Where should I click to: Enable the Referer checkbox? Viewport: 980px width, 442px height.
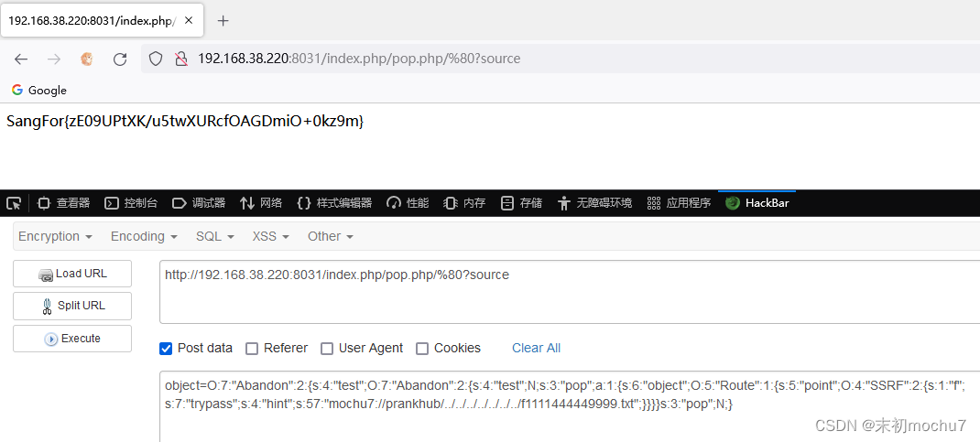click(x=252, y=349)
